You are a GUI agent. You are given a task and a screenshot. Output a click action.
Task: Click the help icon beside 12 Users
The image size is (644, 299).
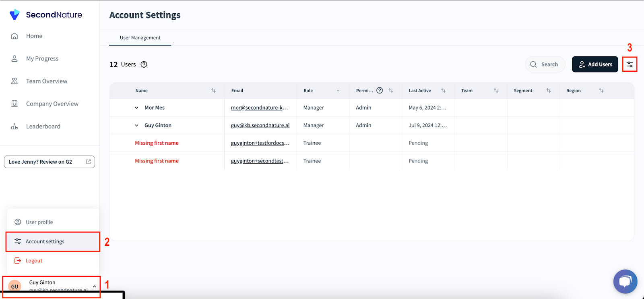click(x=144, y=64)
